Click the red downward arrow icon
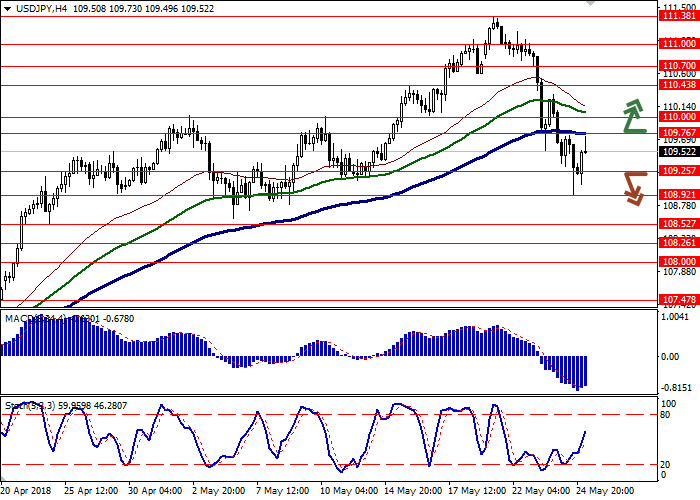This screenshot has width=700, height=500. (633, 188)
